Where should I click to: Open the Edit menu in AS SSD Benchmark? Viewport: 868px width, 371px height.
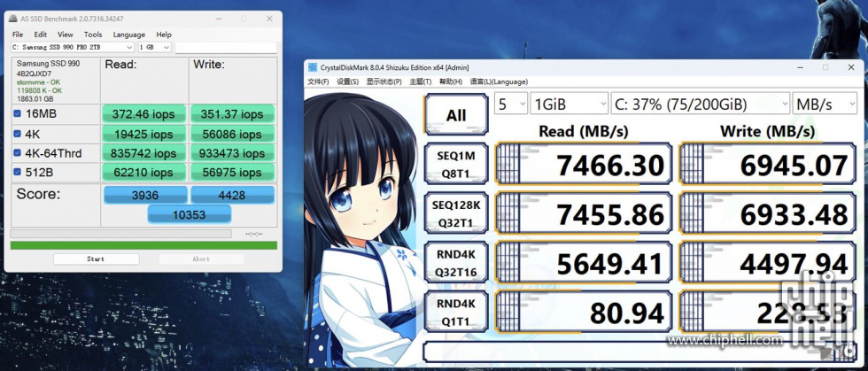(x=41, y=35)
